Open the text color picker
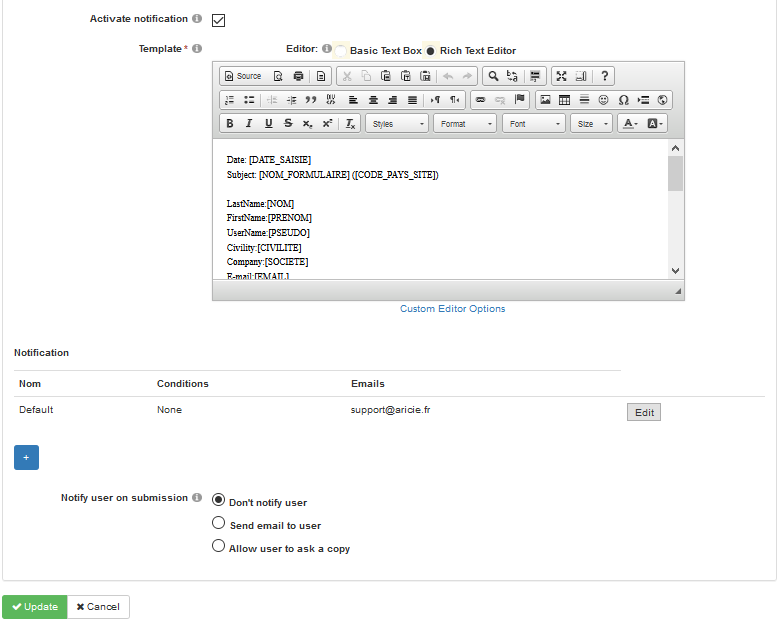Screen dimensions: 781x622 point(630,124)
